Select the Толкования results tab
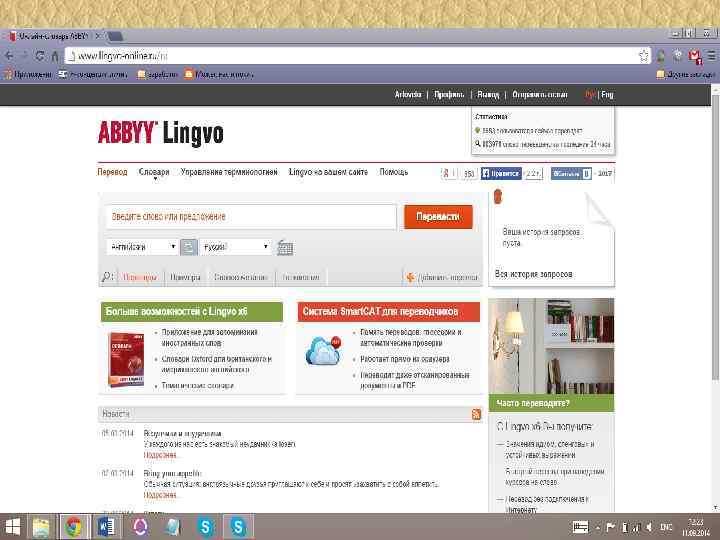 coord(301,277)
